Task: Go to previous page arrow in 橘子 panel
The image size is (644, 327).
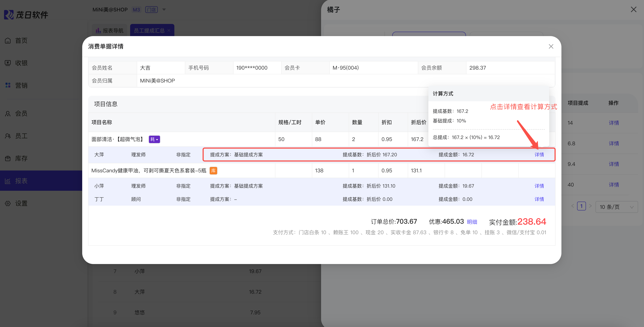Action: 572,206
